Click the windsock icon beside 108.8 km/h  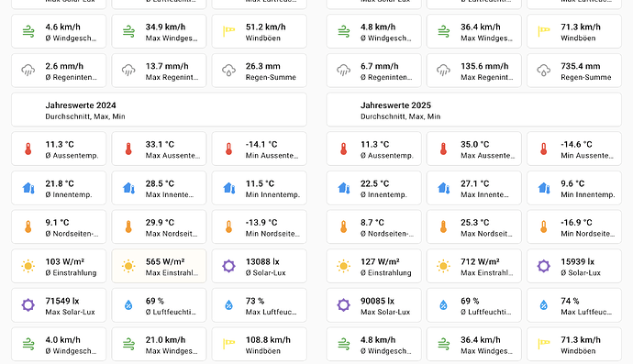229,344
